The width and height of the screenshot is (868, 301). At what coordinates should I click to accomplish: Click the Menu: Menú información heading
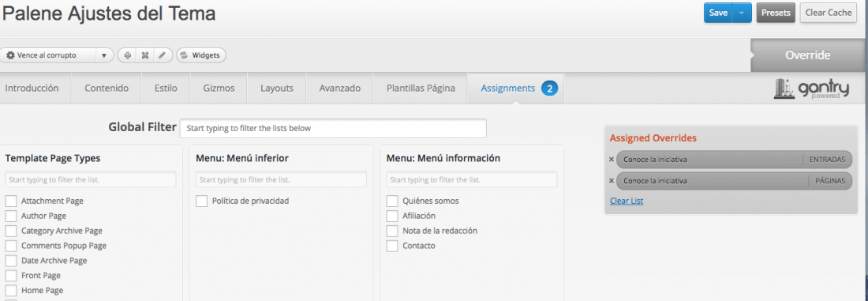tap(443, 159)
